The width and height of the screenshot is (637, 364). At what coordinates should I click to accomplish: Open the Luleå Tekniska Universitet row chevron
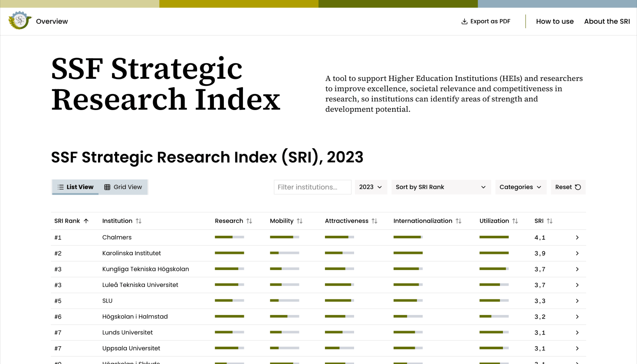577,285
